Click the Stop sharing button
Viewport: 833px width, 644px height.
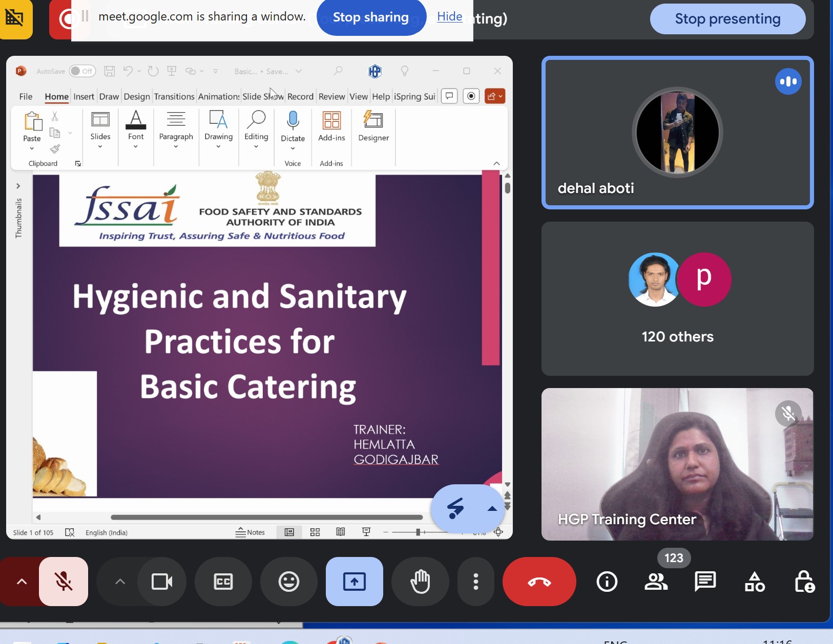[x=371, y=17]
